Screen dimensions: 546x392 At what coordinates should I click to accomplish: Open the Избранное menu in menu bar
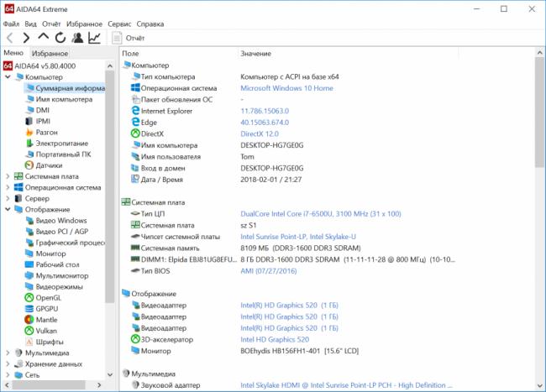(x=84, y=24)
